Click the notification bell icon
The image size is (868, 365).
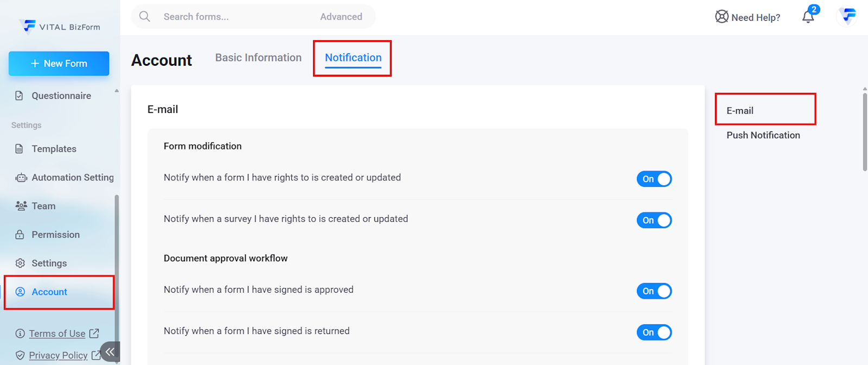click(808, 17)
